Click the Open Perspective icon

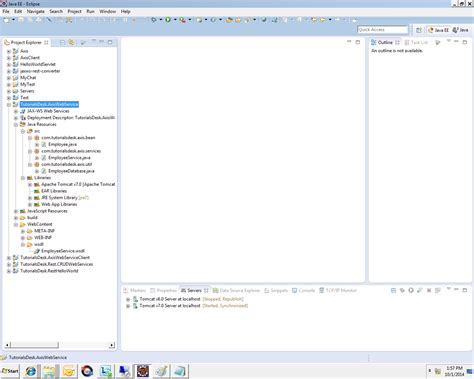419,30
